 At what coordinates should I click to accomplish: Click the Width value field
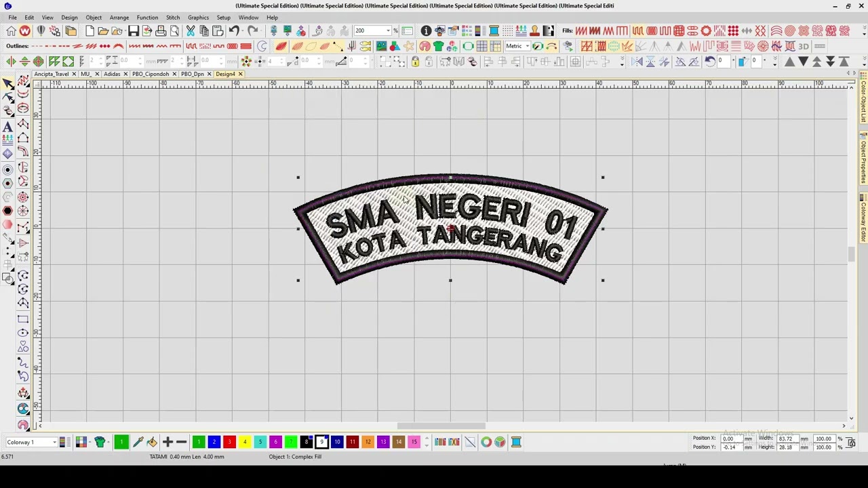[789, 439]
